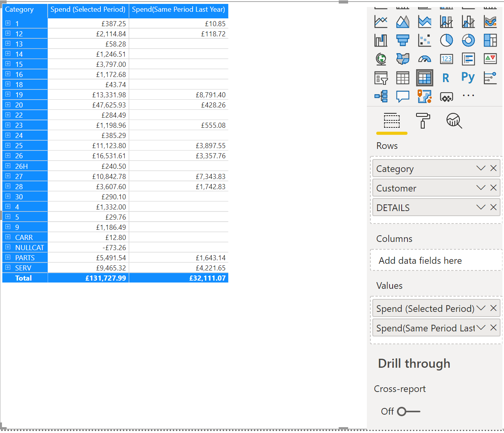Select the £8,791.40 cell

(x=179, y=95)
